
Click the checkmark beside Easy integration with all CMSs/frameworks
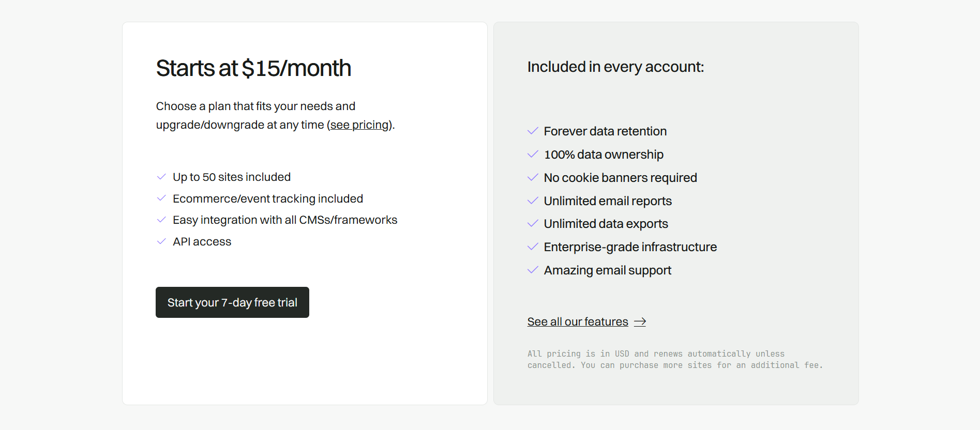(x=161, y=220)
